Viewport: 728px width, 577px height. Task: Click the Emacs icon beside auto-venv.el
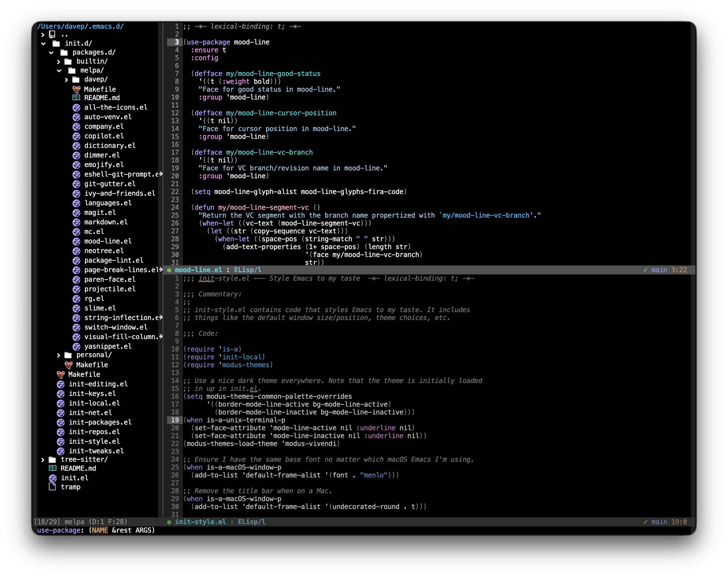tap(77, 117)
